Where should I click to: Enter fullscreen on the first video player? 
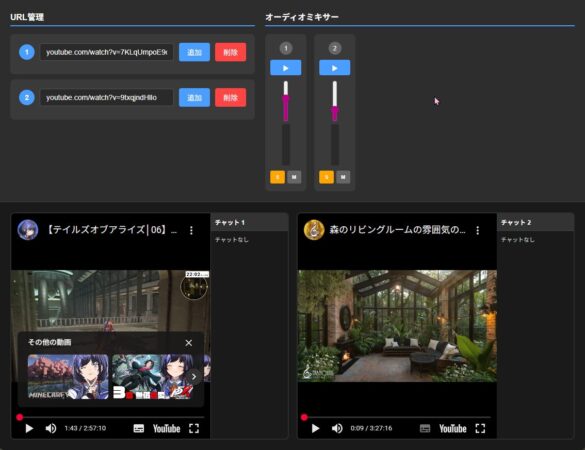pyautogui.click(x=194, y=428)
